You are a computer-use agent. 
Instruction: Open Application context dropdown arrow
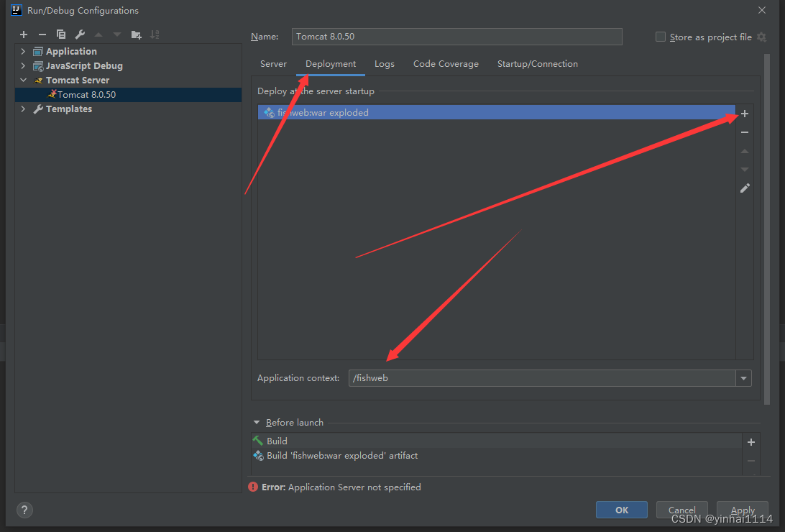[743, 378]
